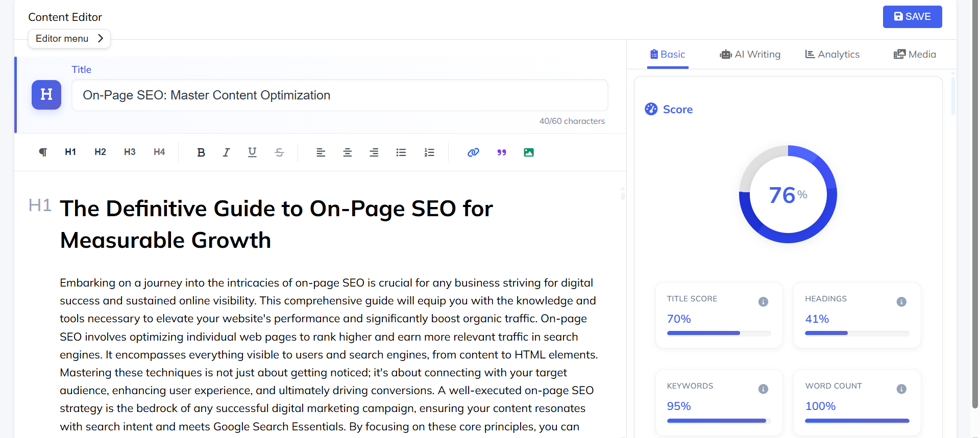Toggle italic text formatting
The width and height of the screenshot is (980, 438).
coord(226,152)
